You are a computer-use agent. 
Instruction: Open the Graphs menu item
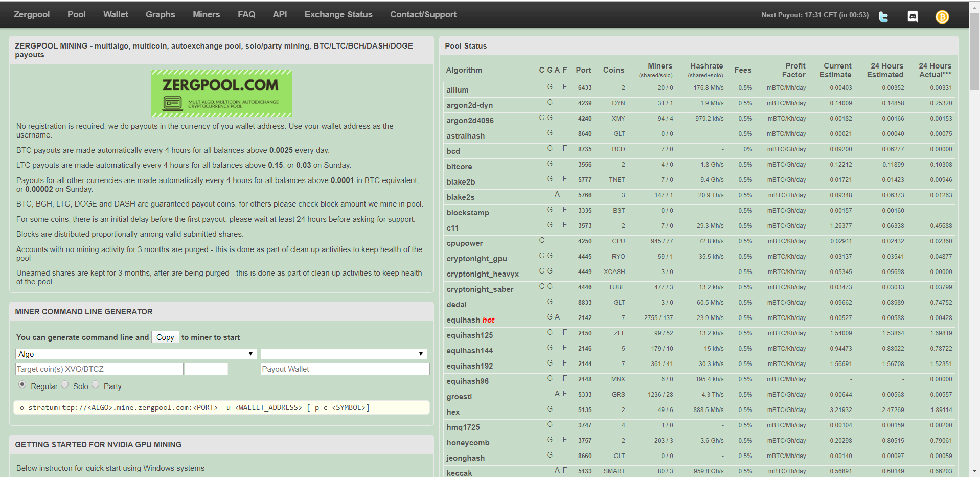[x=161, y=14]
